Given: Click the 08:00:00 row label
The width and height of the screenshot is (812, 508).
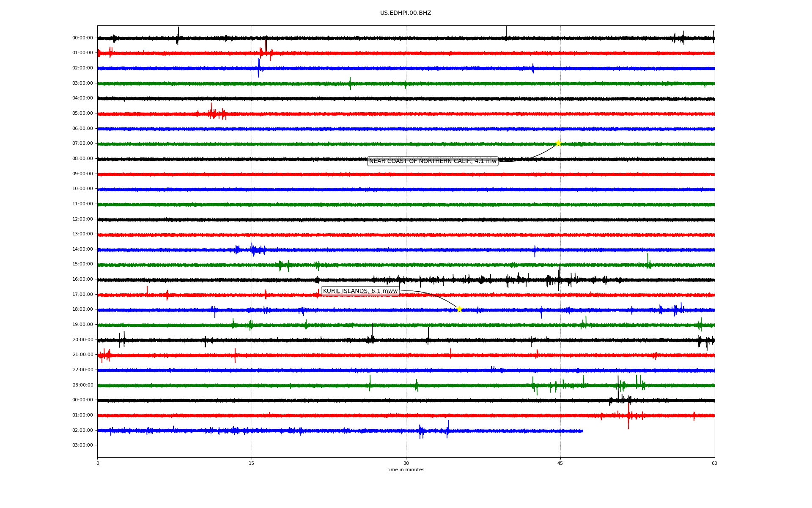Looking at the screenshot, I should tap(82, 159).
